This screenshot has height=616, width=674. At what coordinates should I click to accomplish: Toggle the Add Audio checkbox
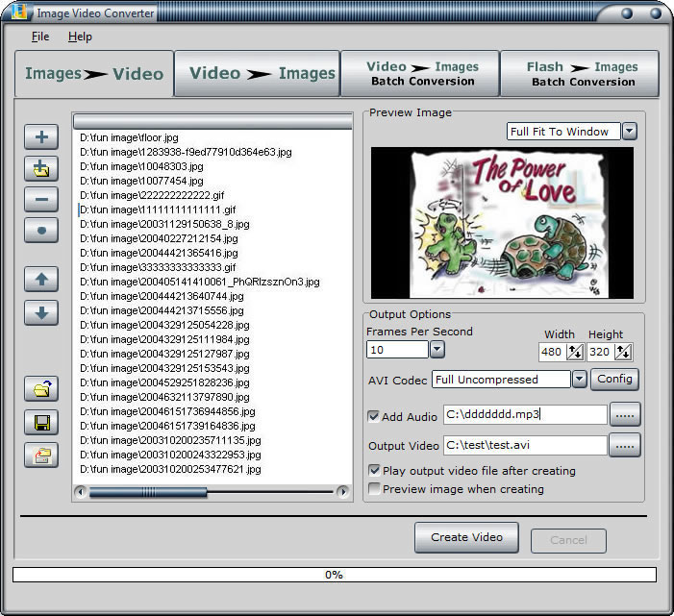pos(374,416)
